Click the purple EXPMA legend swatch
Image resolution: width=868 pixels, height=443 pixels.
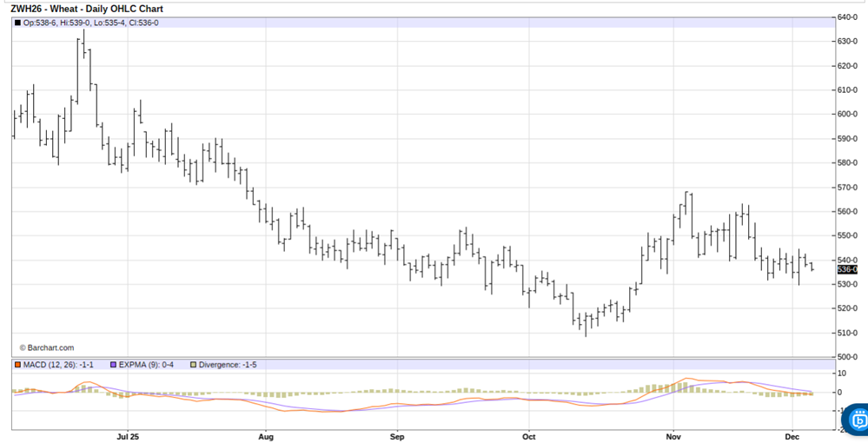114,365
